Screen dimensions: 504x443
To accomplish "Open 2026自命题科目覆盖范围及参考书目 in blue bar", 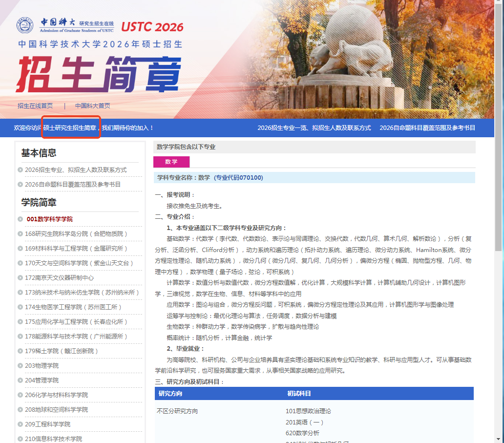I will click(427, 128).
